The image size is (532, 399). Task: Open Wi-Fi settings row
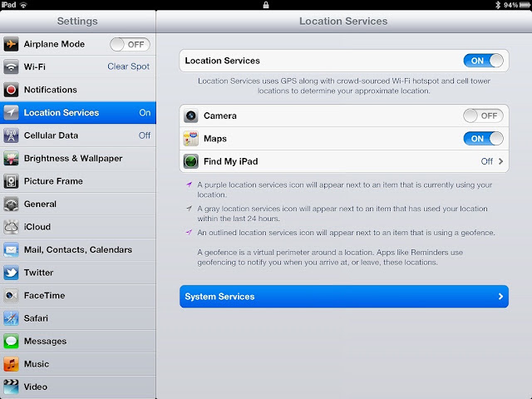coord(78,66)
